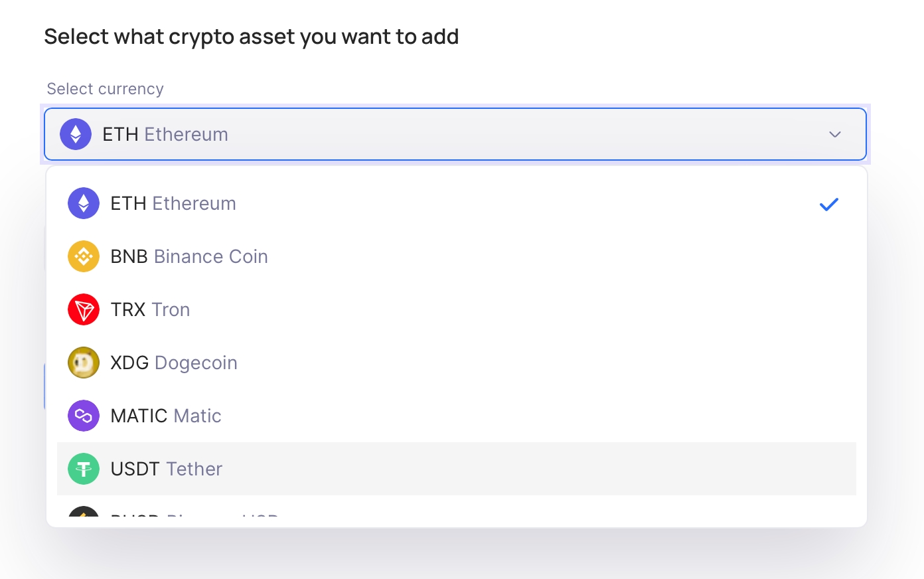The image size is (924, 579).
Task: Click the Dogecoin coin icon
Action: [x=84, y=363]
